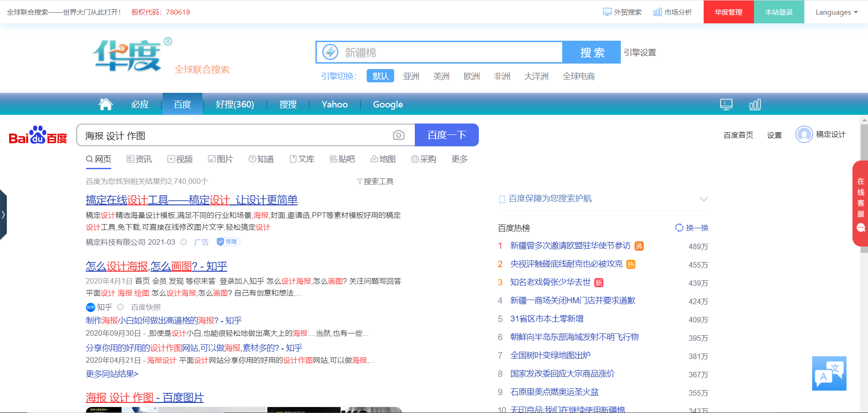Open the translate widget icon
Image resolution: width=868 pixels, height=413 pixels.
[829, 373]
